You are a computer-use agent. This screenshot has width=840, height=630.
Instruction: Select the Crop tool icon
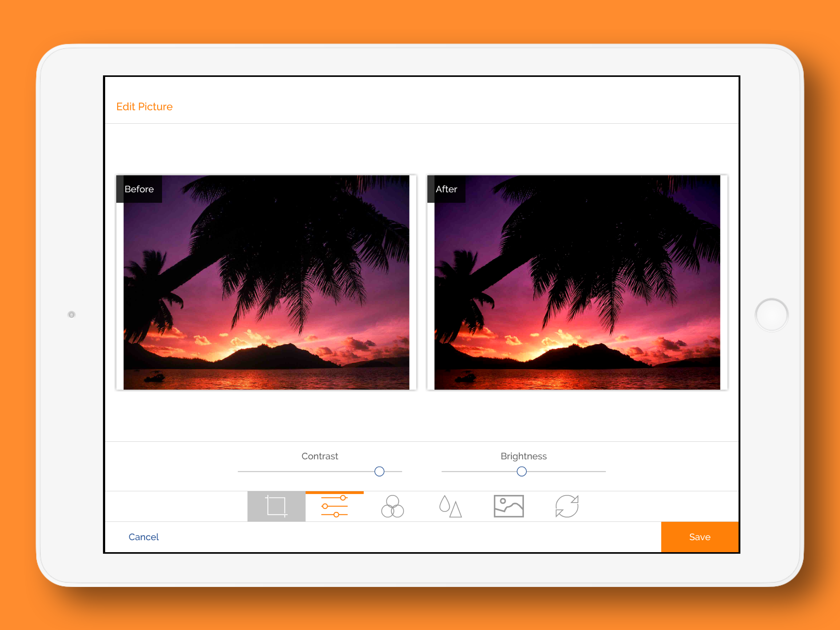pos(276,506)
